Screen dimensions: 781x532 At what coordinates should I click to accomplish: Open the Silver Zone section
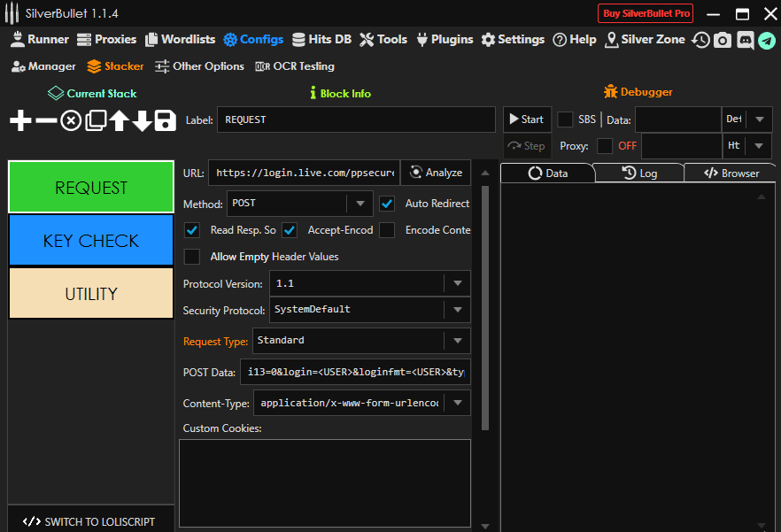(x=645, y=39)
